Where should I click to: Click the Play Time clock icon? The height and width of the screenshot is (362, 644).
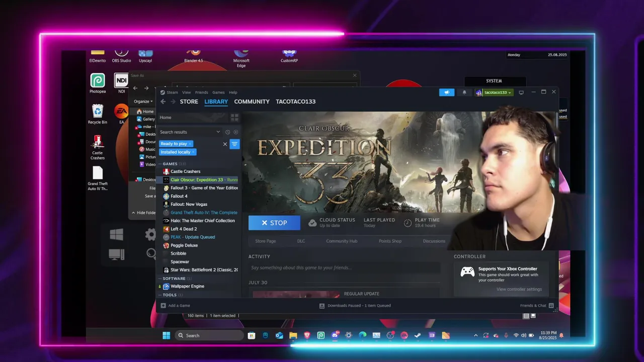(408, 222)
